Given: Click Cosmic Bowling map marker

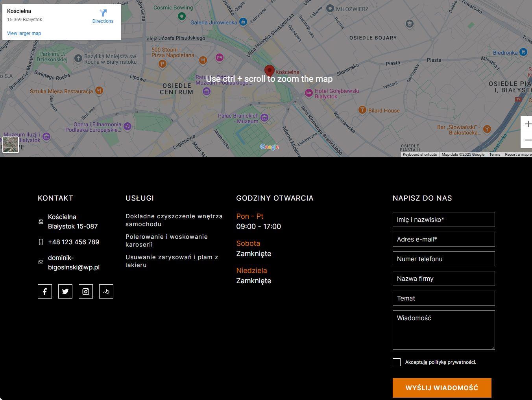Looking at the screenshot, I should tap(181, 16).
